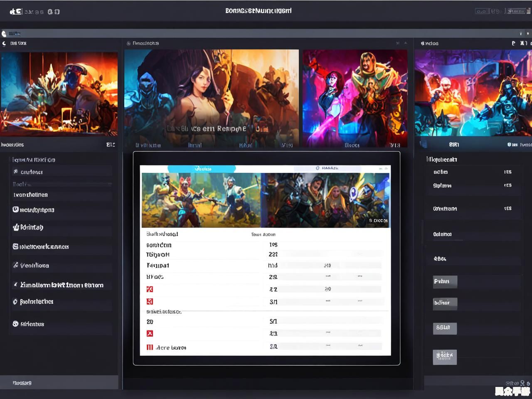This screenshot has height=399, width=532.
Task: Switch to the gray dialog tab with circle icon
Action: [327, 168]
